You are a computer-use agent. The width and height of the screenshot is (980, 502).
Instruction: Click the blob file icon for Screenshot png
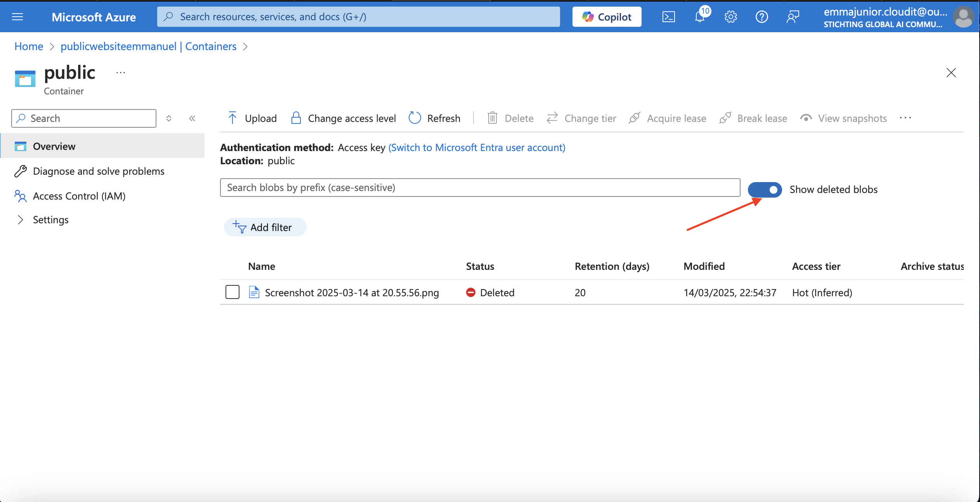(254, 292)
